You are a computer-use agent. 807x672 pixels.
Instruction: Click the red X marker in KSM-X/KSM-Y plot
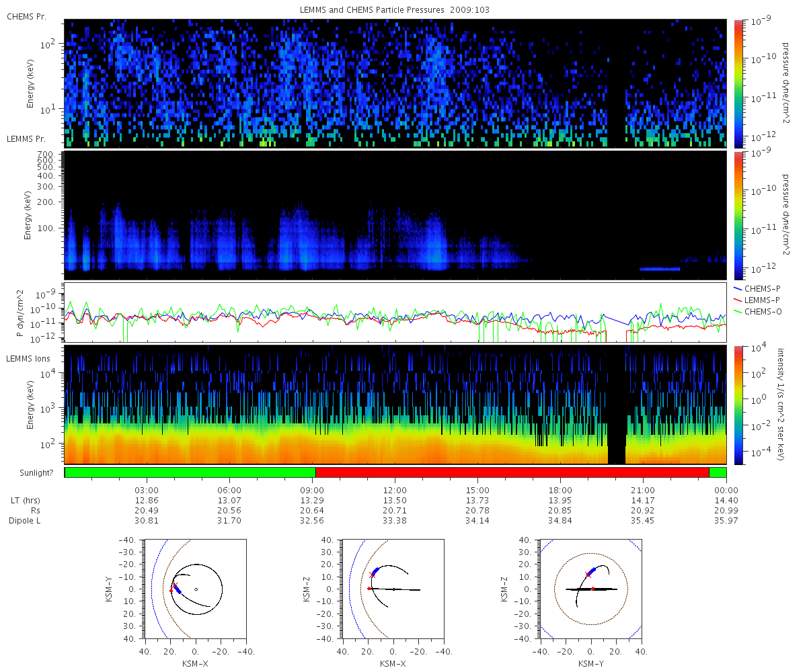click(174, 585)
